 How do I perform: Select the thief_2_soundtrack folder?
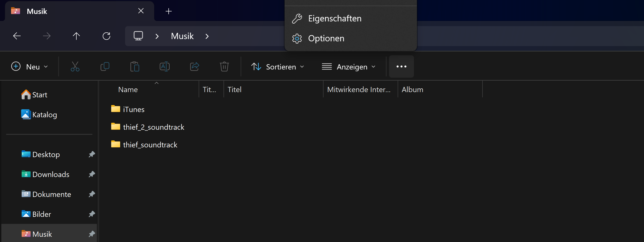click(x=153, y=127)
